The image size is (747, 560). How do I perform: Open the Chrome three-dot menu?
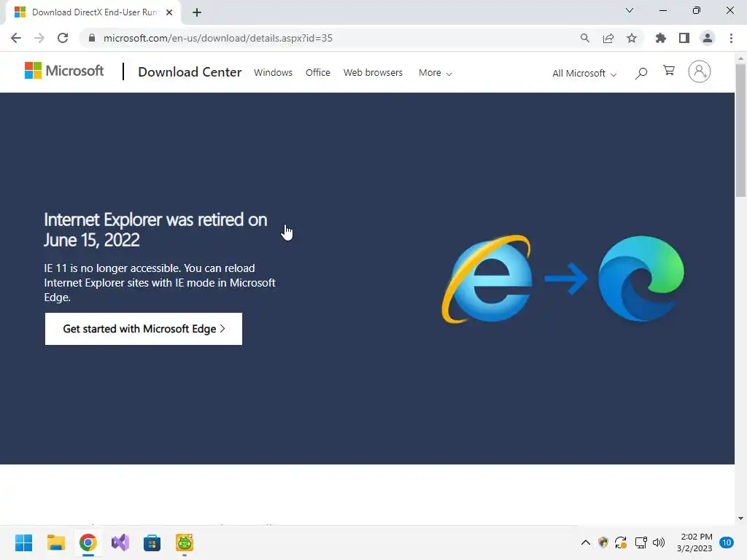click(x=731, y=38)
